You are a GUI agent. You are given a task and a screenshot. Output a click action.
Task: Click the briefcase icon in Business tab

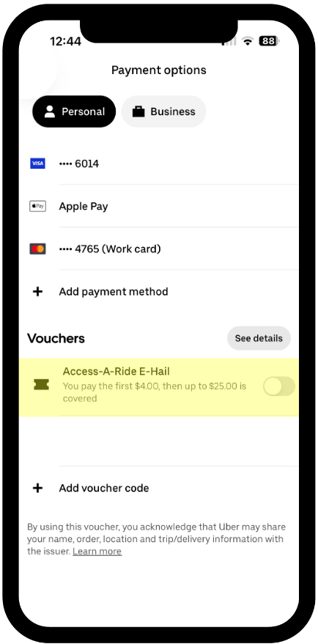pyautogui.click(x=138, y=111)
